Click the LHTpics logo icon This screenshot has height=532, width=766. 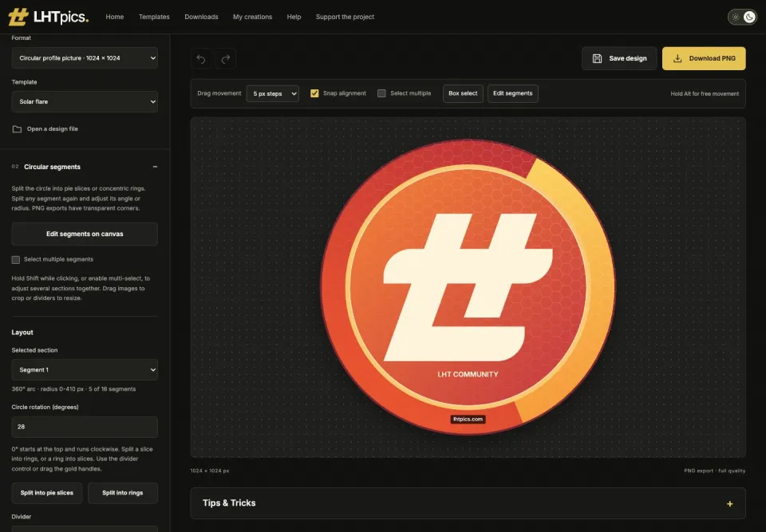(18, 17)
